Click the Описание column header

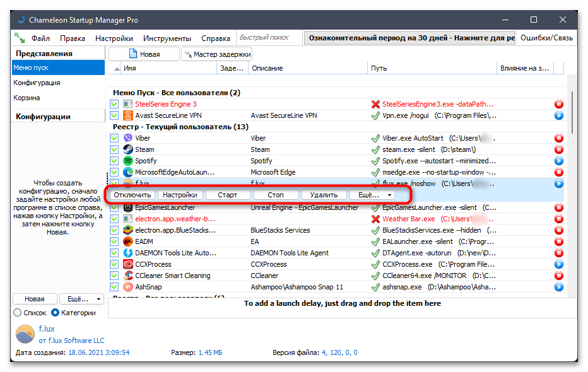(x=308, y=68)
